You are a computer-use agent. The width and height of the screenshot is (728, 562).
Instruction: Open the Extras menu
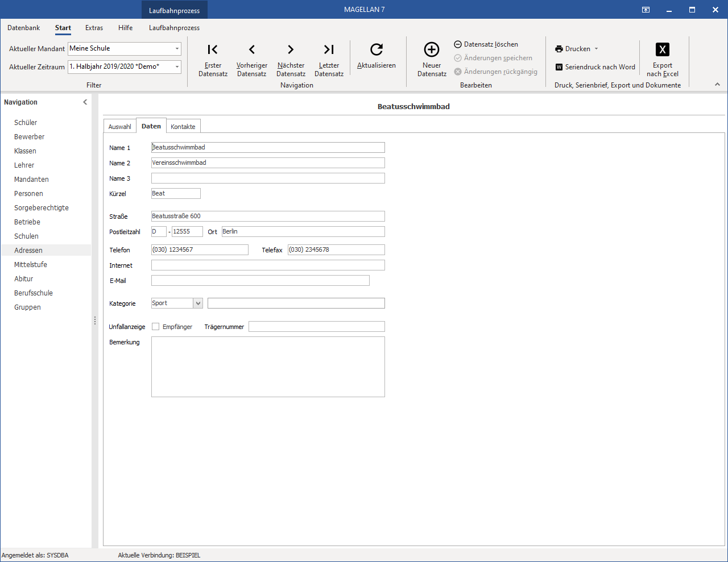click(x=94, y=28)
